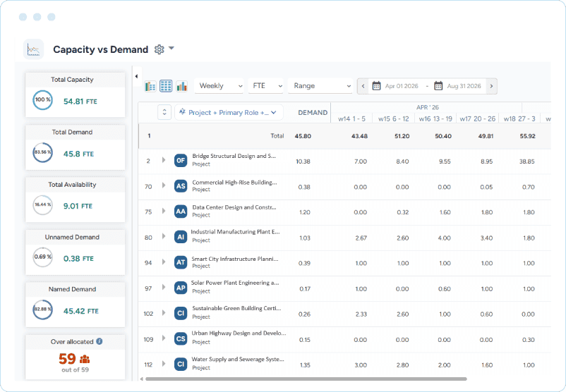Click the AI badge for Industrial Manufacturing Plant
The image size is (566, 392).
pyautogui.click(x=181, y=237)
